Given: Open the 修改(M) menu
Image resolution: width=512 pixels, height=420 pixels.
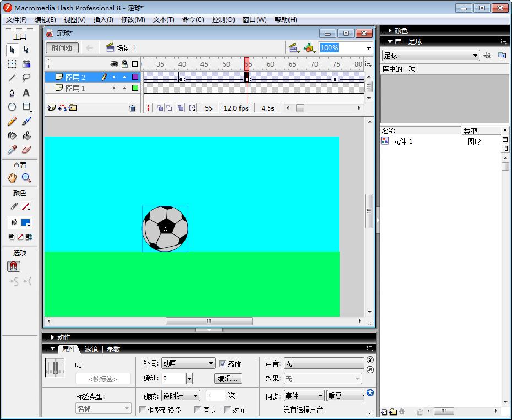Looking at the screenshot, I should [x=133, y=20].
